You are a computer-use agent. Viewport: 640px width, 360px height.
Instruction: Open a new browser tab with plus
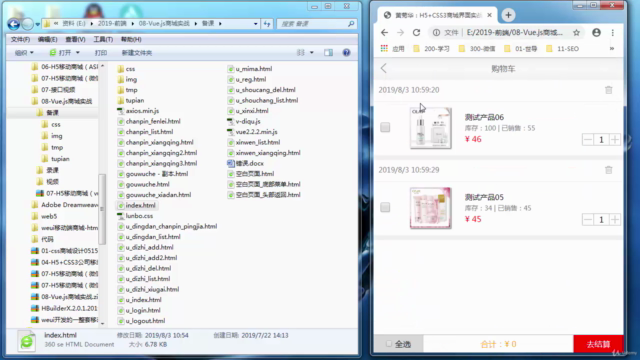(508, 15)
